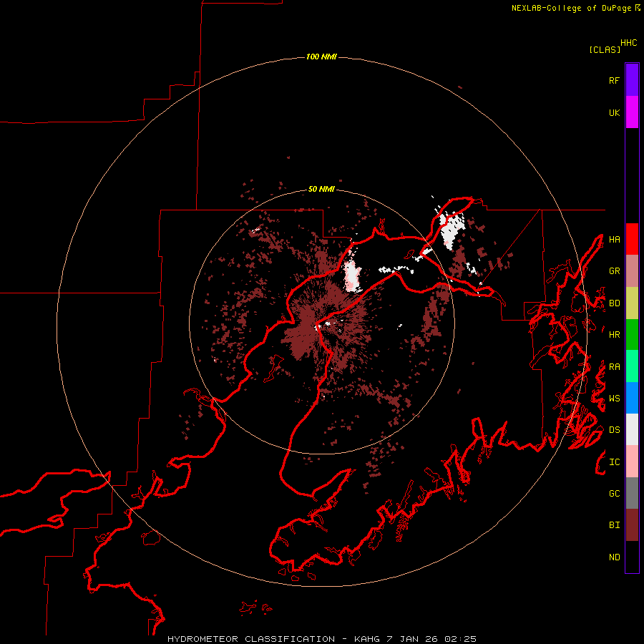Viewport: 644px width, 644px height.
Task: Click the 50 NMI range ring label
Action: click(321, 190)
